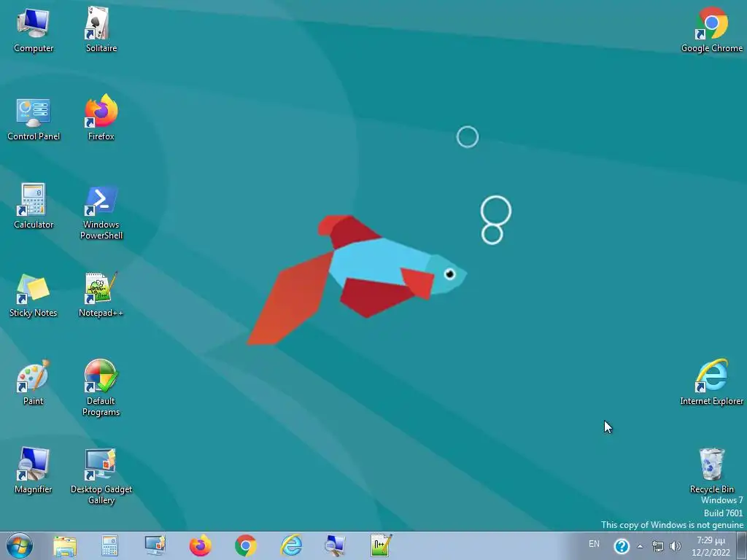
Task: Click the EN language indicator
Action: (594, 544)
